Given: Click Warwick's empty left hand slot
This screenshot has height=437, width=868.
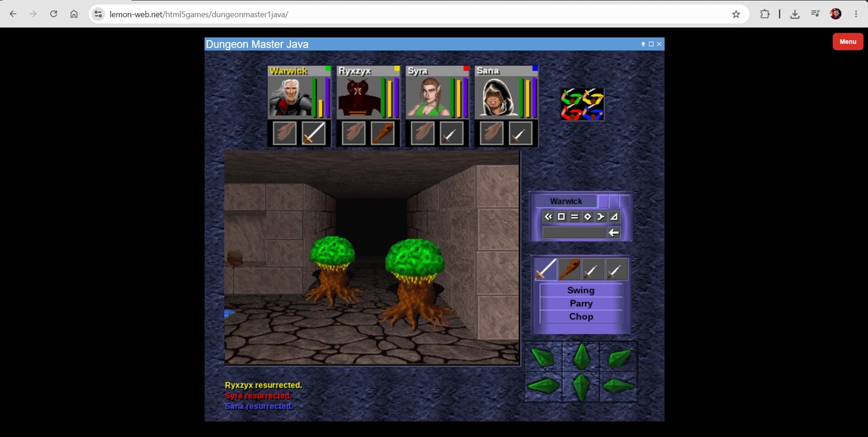Looking at the screenshot, I should click(x=285, y=133).
